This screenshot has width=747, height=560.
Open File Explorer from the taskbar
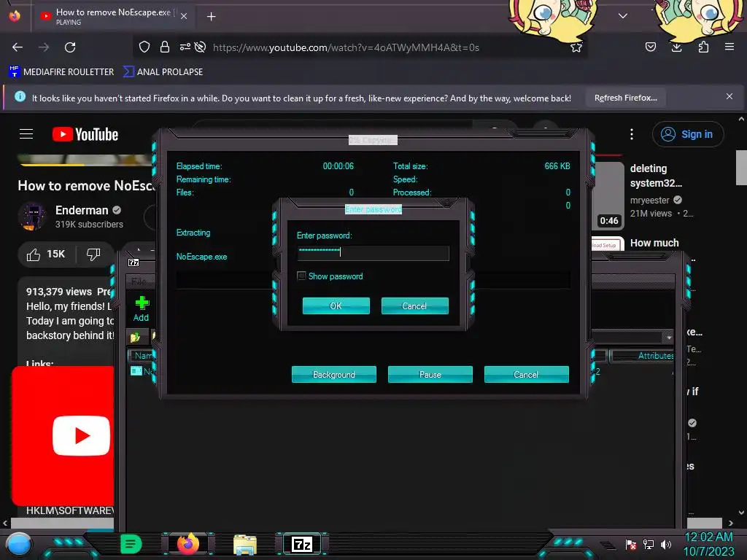click(x=245, y=545)
